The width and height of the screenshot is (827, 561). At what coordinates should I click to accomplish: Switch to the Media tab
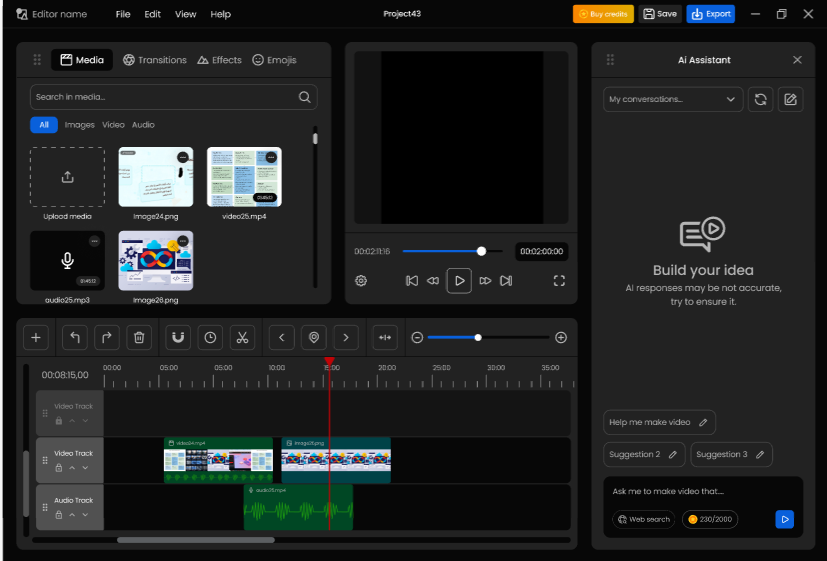(x=82, y=60)
